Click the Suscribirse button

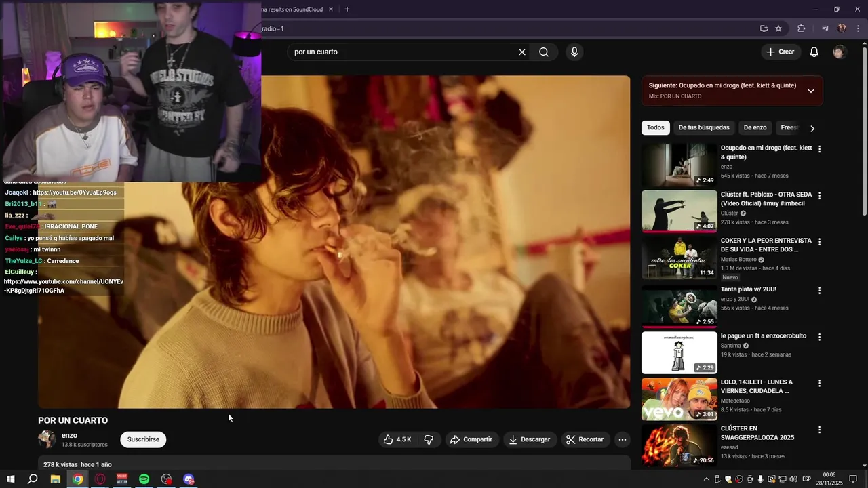[143, 439]
